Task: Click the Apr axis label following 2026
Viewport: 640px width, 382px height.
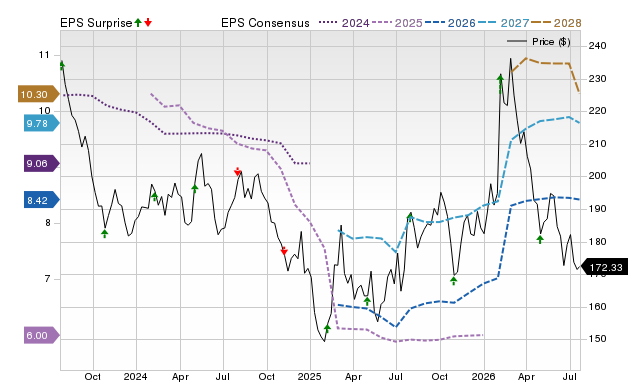Action: (526, 376)
